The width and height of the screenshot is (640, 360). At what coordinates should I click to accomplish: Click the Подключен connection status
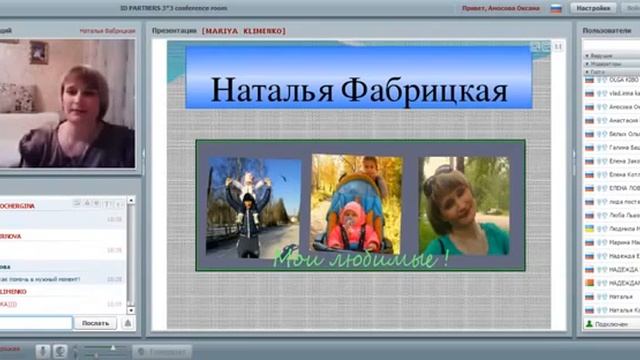coord(611,324)
